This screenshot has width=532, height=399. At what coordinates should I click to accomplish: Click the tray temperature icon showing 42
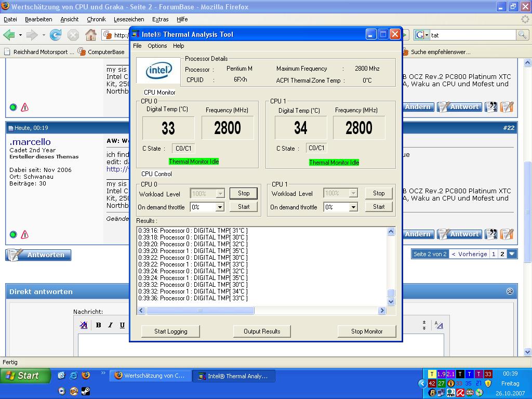[432, 383]
